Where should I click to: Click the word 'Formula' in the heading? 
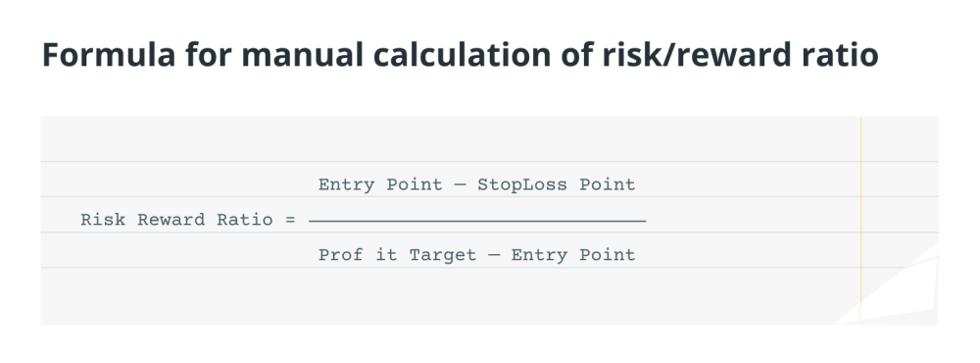(109, 55)
